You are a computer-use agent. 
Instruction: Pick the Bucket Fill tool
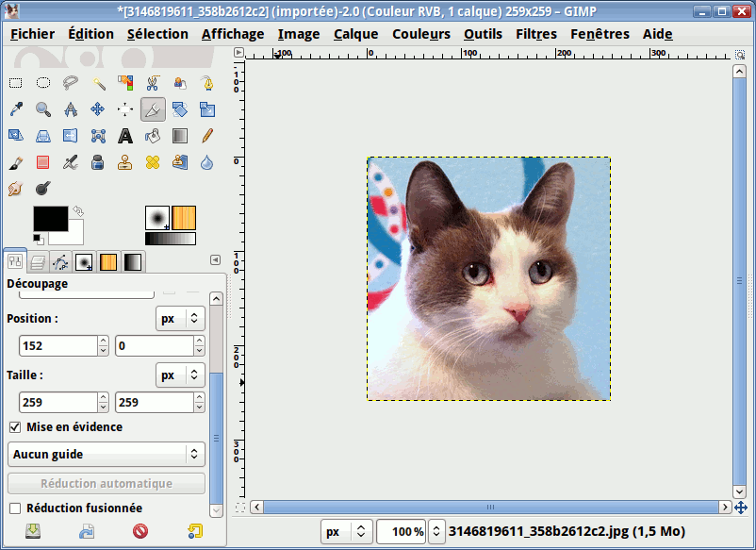point(153,136)
